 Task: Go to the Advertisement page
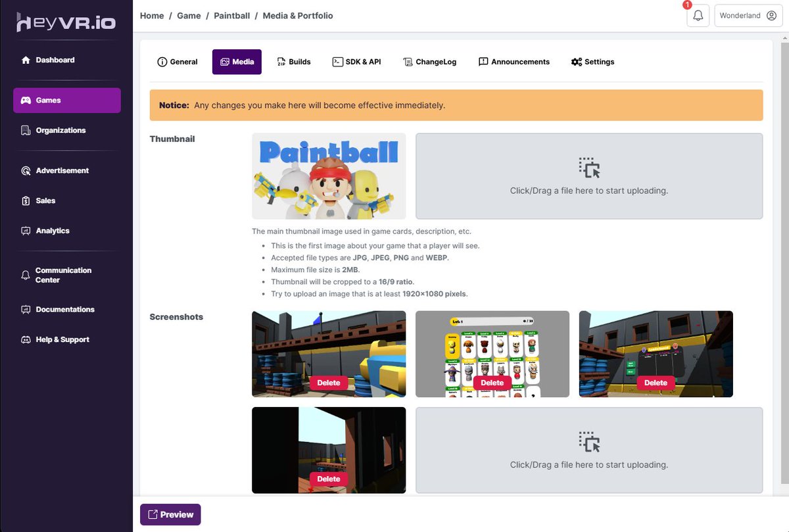[x=62, y=170]
